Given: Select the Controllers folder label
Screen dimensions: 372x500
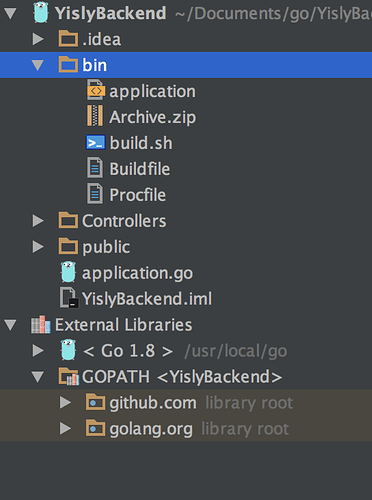Looking at the screenshot, I should pyautogui.click(x=124, y=221).
